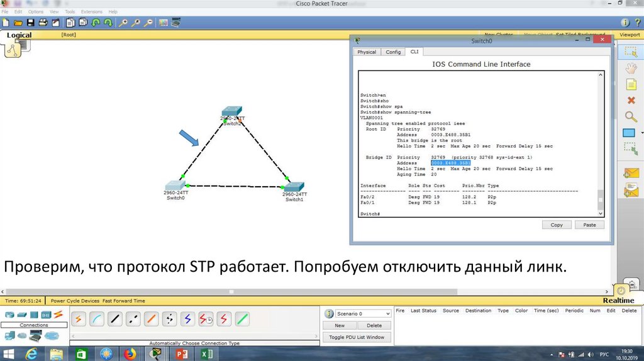Pick the copper cross-over dashed cable

pos(133,319)
